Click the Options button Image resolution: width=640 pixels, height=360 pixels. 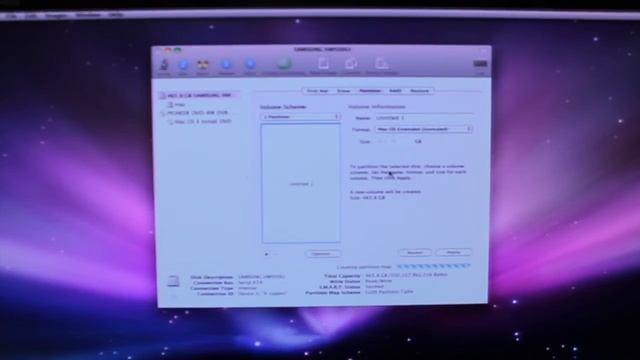(x=322, y=253)
